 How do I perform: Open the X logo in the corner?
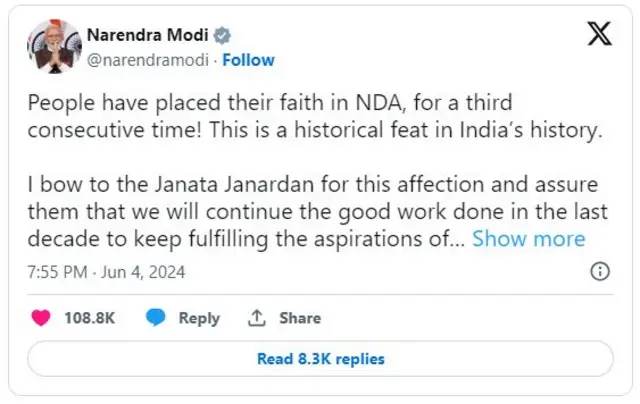pos(599,35)
